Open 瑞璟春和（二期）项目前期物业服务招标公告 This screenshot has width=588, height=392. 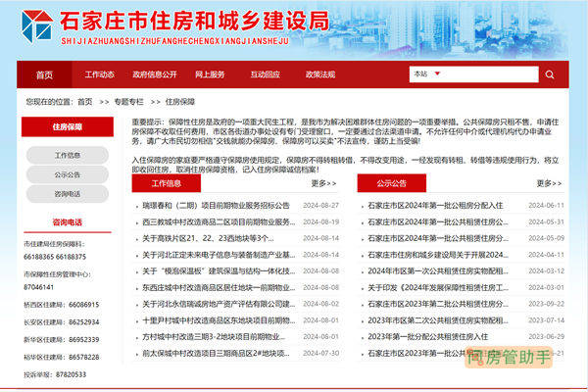[x=216, y=206]
